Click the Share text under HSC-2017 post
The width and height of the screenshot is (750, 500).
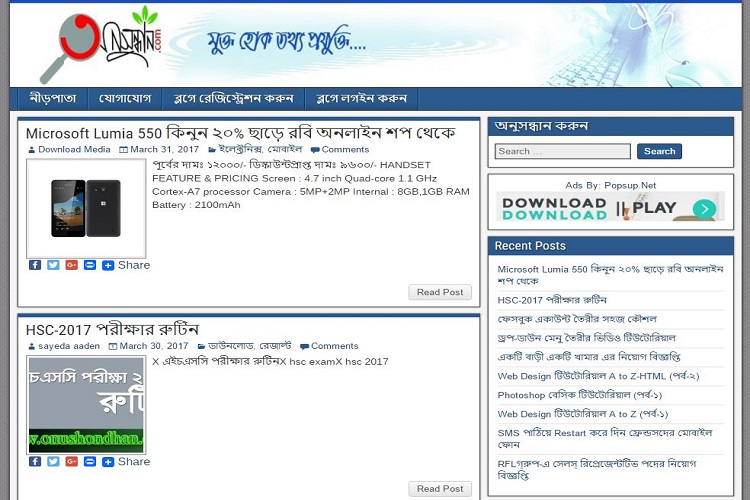tap(134, 462)
